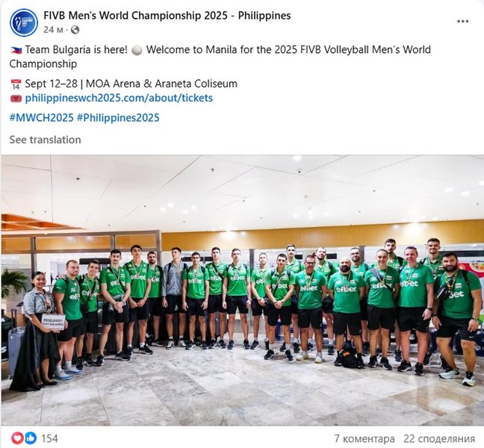This screenshot has height=448, width=484.
Task: View the 154 reactions list
Action: tap(49, 438)
